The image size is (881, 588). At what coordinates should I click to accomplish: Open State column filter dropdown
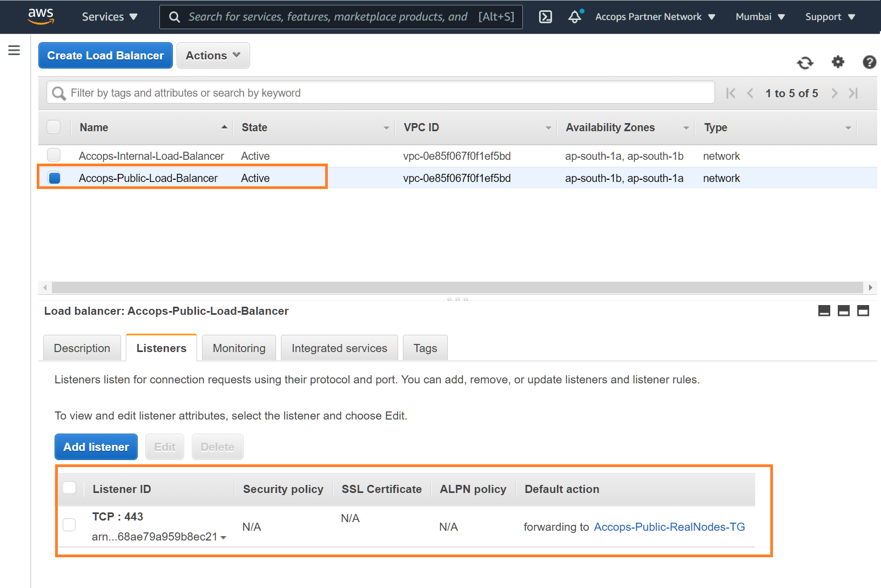tap(386, 128)
